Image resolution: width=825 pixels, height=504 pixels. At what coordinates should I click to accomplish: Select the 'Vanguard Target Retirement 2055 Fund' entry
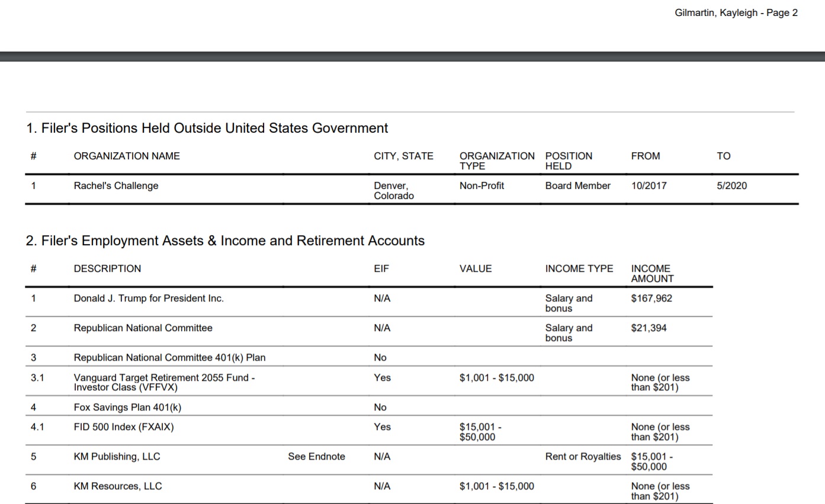pyautogui.click(x=164, y=383)
